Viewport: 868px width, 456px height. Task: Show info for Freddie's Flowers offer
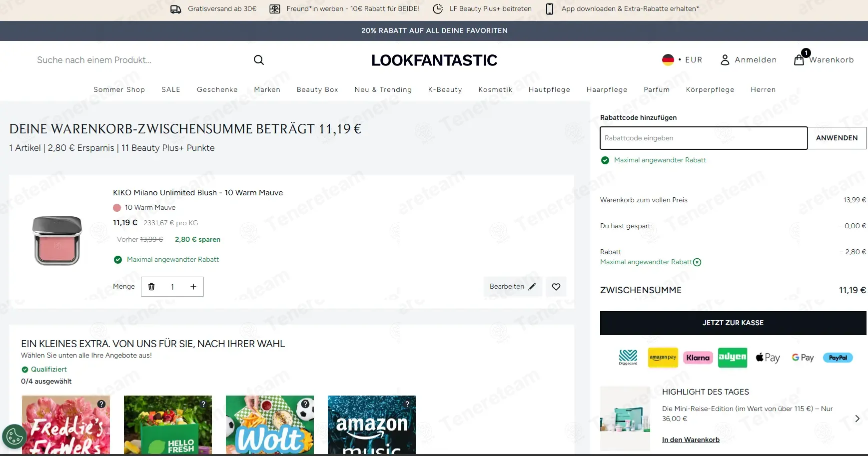pyautogui.click(x=101, y=404)
